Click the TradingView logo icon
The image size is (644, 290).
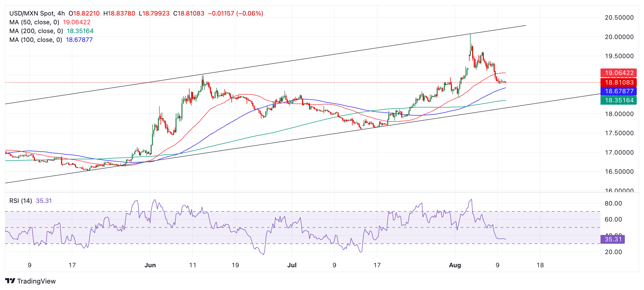[x=10, y=281]
